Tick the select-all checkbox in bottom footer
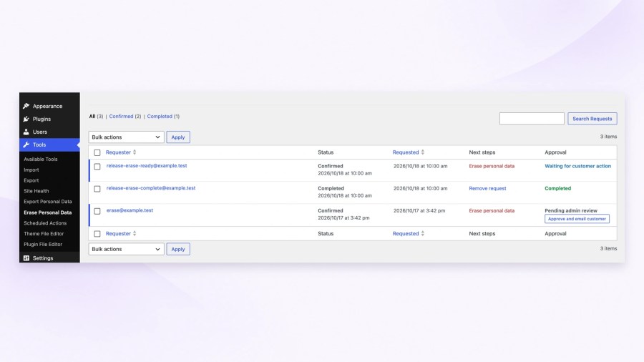This screenshot has width=644, height=362. pos(97,234)
